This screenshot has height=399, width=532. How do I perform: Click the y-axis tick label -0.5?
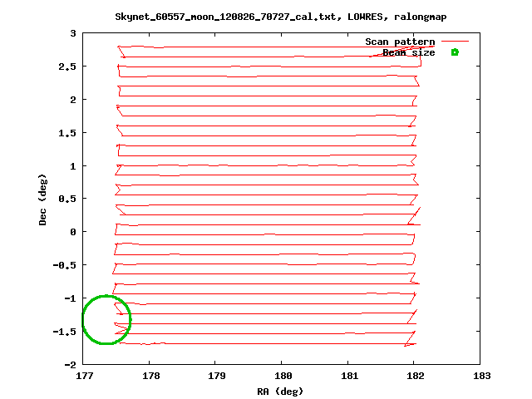[x=65, y=265]
